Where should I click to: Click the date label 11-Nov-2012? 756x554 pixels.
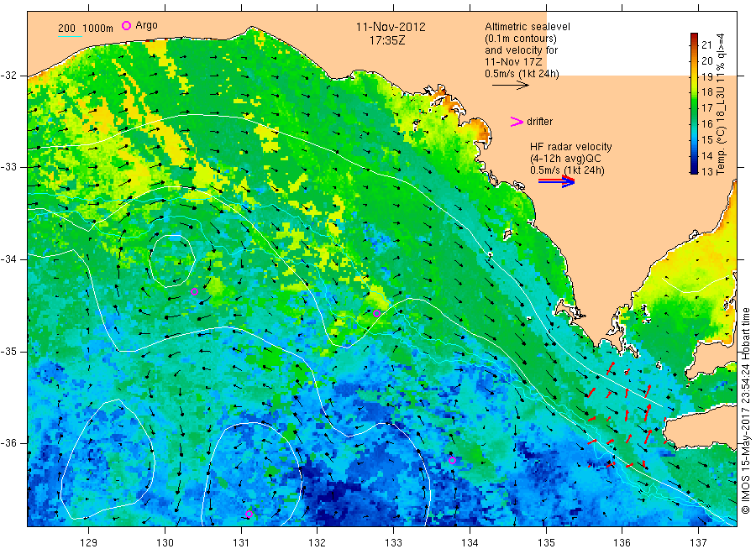(391, 27)
